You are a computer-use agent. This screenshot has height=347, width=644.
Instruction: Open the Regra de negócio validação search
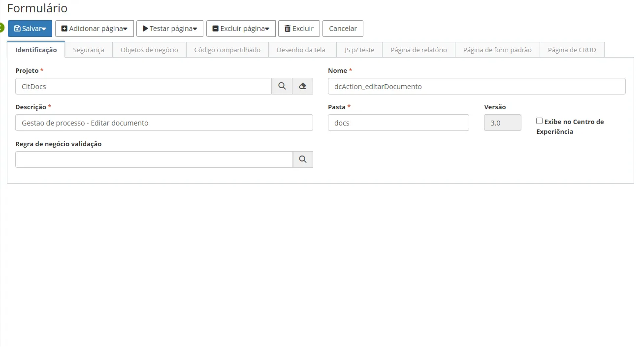(303, 159)
